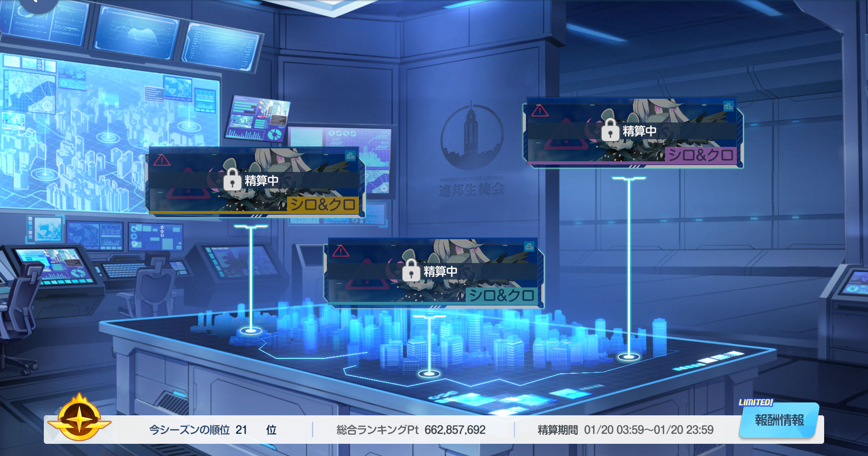The width and height of the screenshot is (868, 456).
Task: Open ranking icon on purple-labeled boss card
Action: [728, 107]
